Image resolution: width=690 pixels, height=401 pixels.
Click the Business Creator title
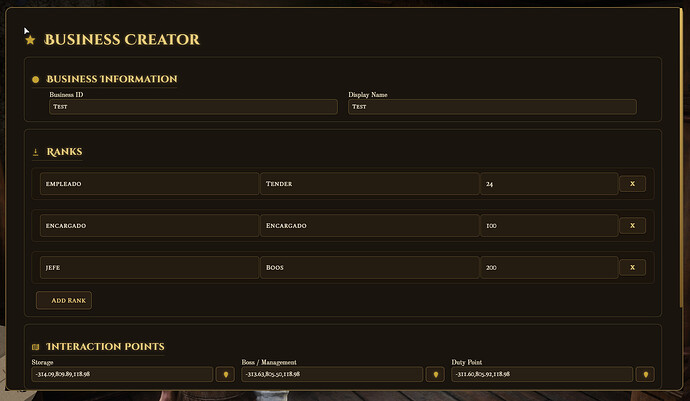[x=122, y=40]
